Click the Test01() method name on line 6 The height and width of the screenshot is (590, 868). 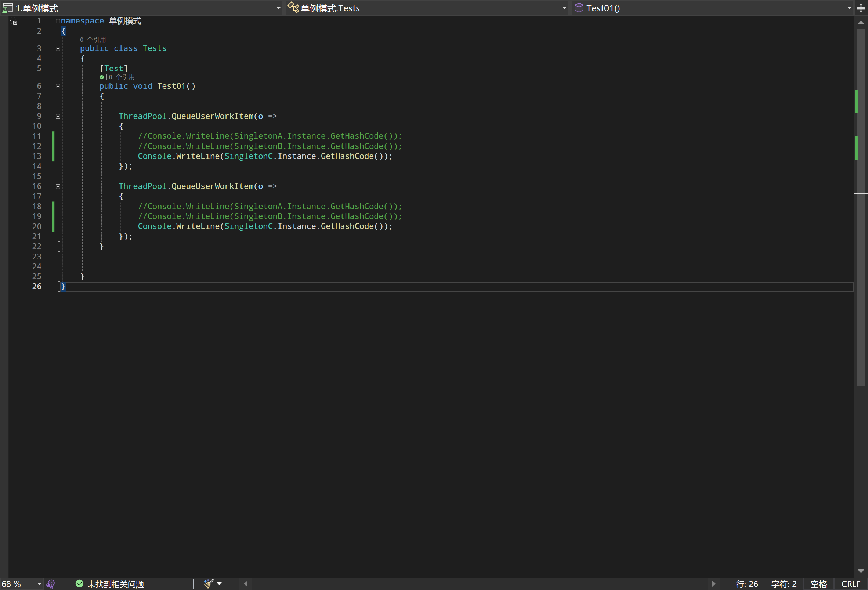pyautogui.click(x=176, y=86)
